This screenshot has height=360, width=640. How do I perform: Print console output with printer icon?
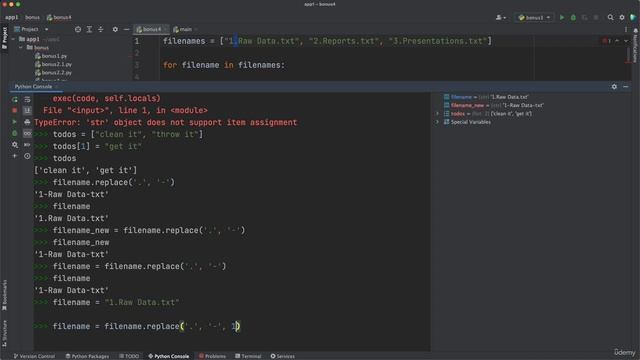point(27,122)
